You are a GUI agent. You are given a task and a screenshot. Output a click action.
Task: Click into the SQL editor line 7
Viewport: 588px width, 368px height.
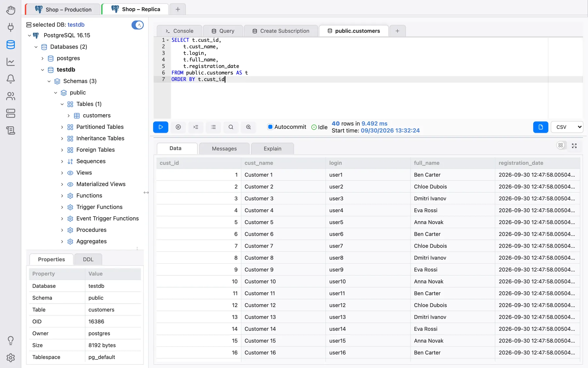pos(377,79)
